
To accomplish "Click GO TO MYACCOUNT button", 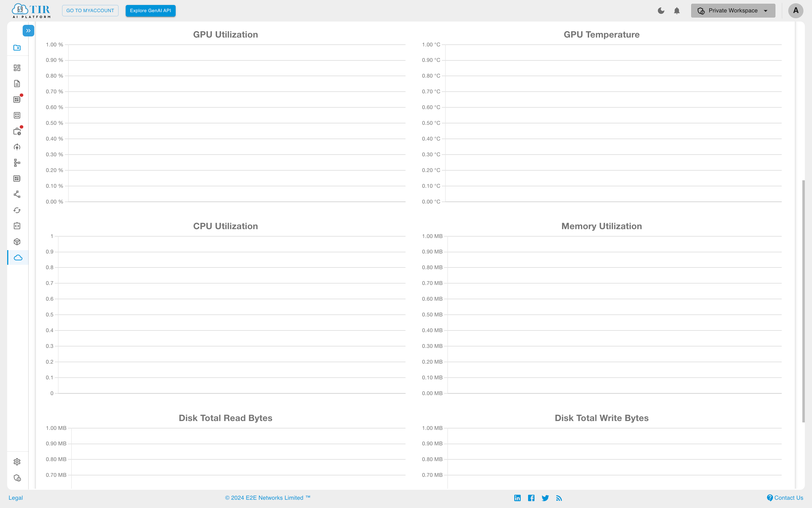I will point(90,11).
